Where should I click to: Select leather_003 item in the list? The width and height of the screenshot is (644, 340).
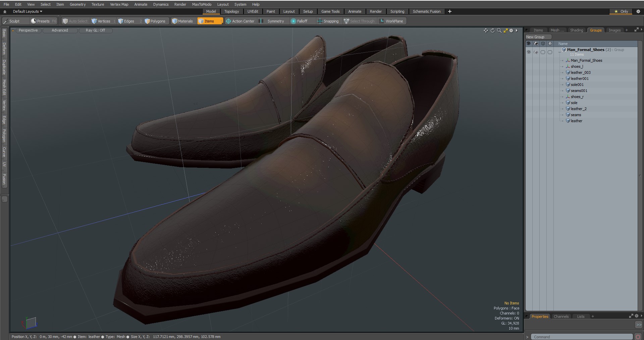[x=581, y=72]
